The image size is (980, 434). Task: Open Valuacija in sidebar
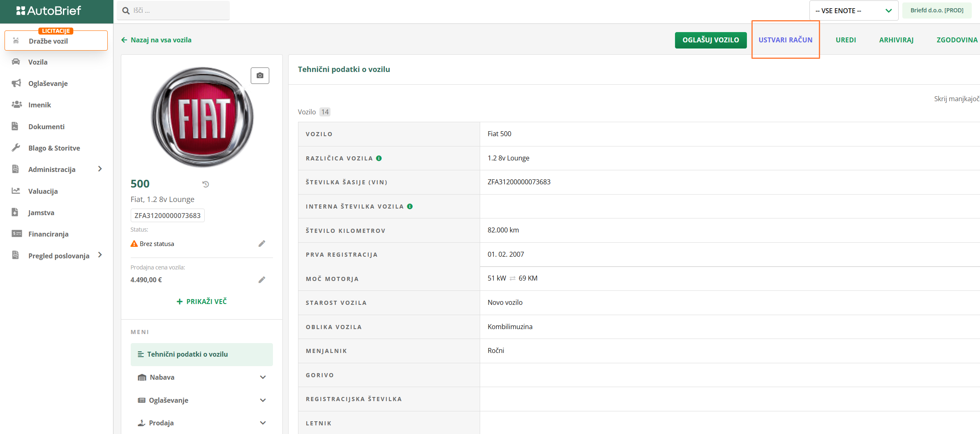point(43,191)
